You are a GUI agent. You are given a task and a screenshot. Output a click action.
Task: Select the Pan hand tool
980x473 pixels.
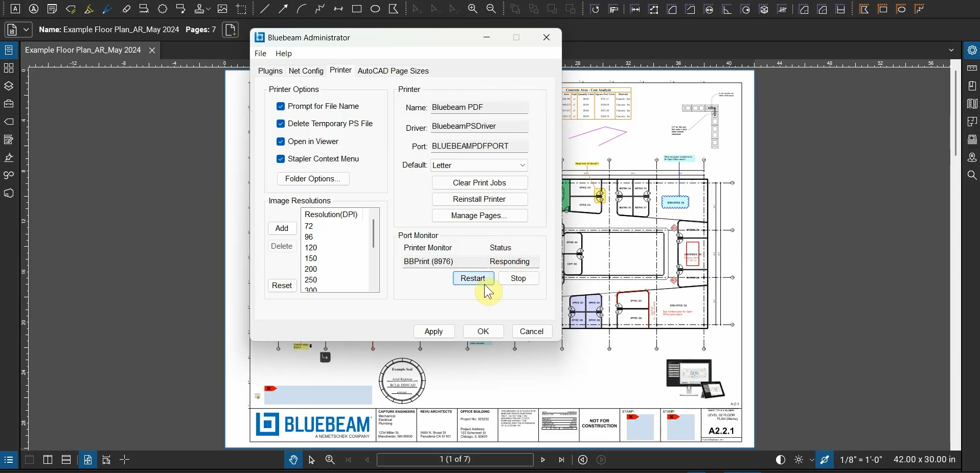coord(293,460)
